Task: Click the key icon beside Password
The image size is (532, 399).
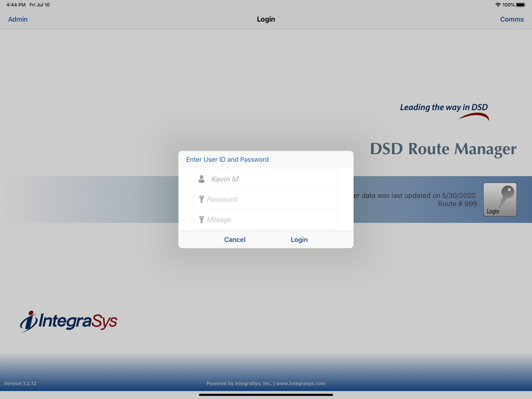Action: (201, 199)
